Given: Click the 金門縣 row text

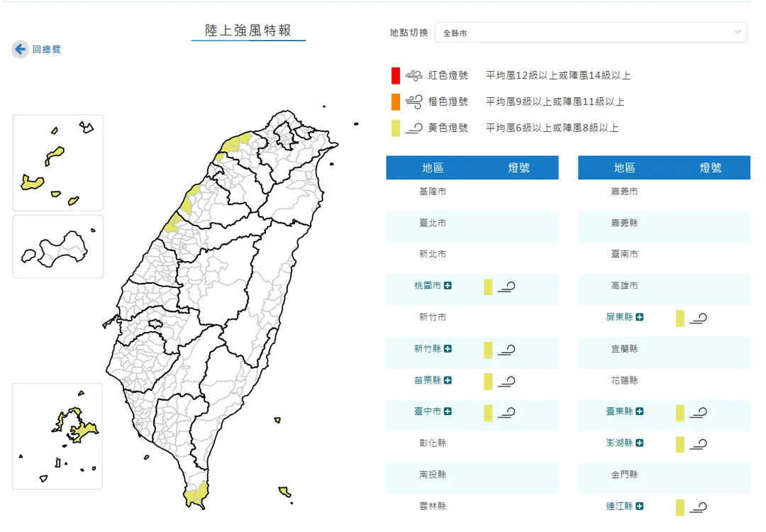Looking at the screenshot, I should 624,475.
